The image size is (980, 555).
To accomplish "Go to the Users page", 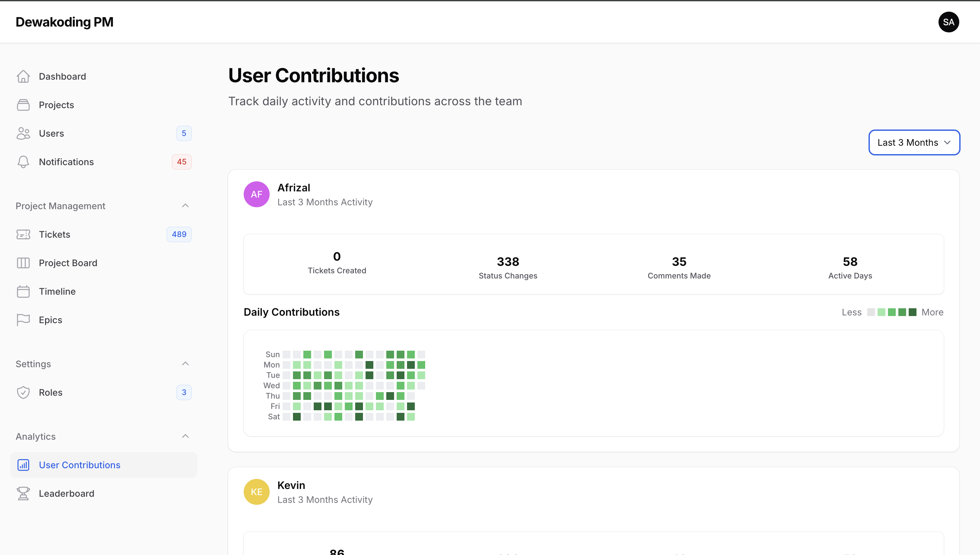I will (52, 133).
